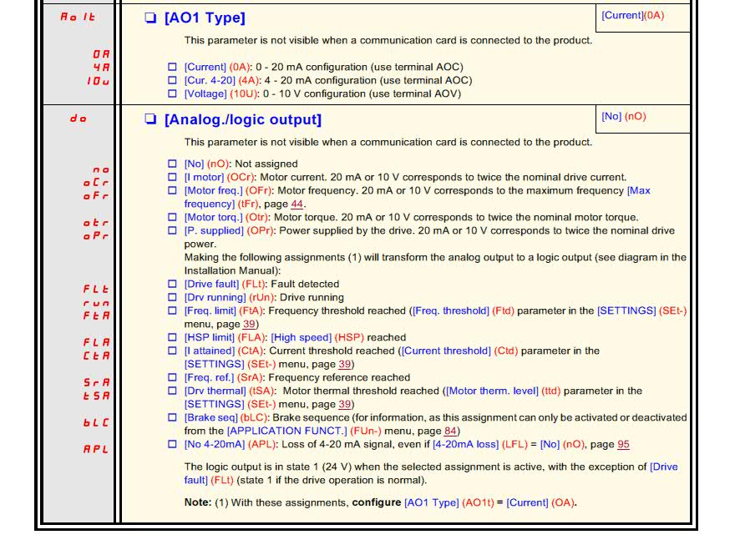Click the red AO1t display code
Viewport: 740px width, 560px height.
click(78, 17)
